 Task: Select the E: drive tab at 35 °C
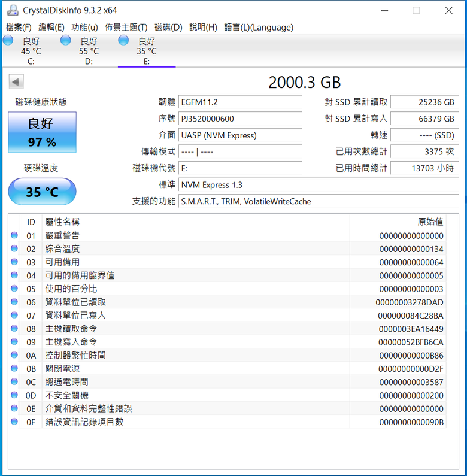click(147, 51)
